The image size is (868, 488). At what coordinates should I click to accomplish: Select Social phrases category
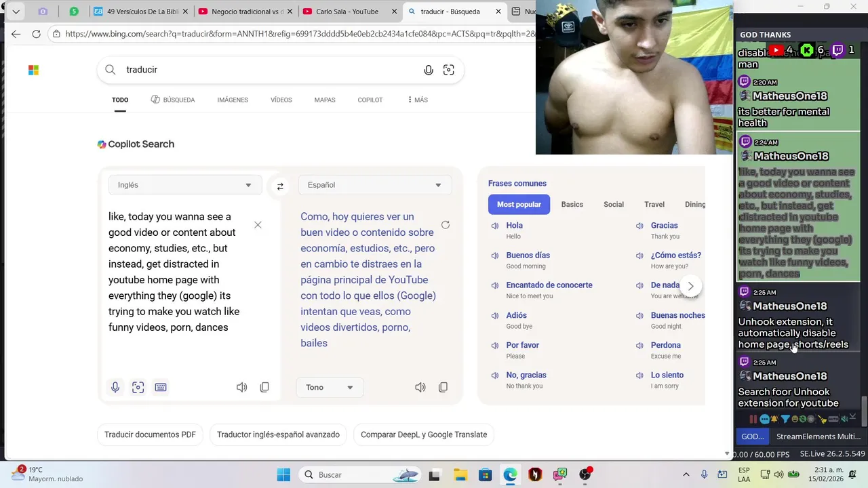tap(614, 205)
